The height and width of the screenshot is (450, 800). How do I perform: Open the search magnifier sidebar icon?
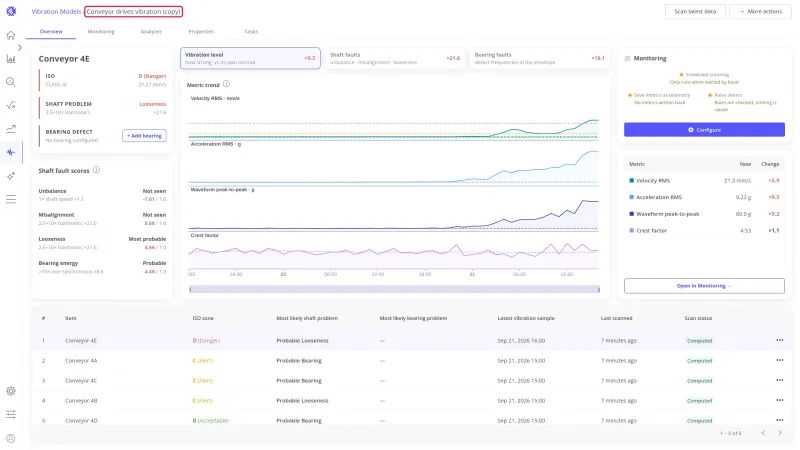pyautogui.click(x=11, y=82)
